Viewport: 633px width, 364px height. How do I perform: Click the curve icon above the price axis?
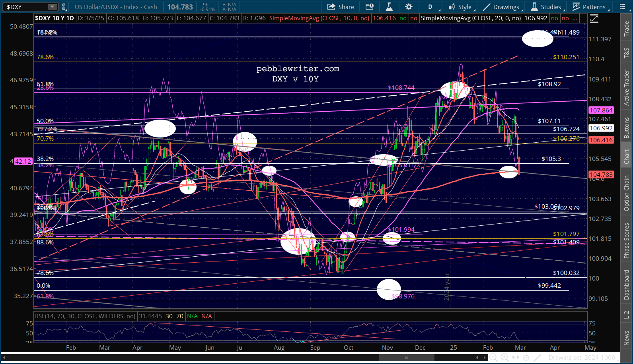point(594,19)
